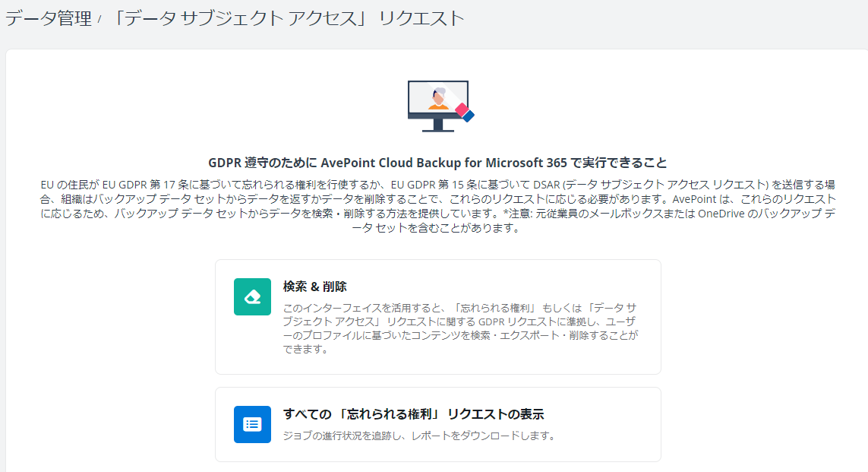This screenshot has height=472, width=868.
Task: Click paragraph starting このインターフェイスを活用すると
Action: click(460, 328)
